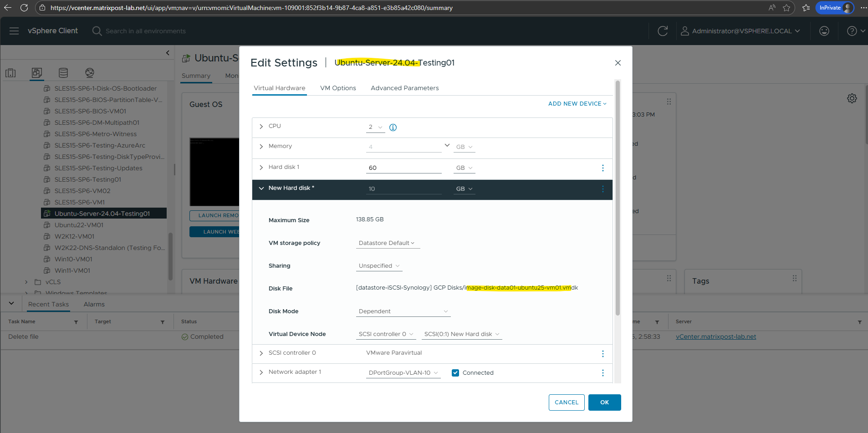Select the Recent Tasks tab
The height and width of the screenshot is (433, 868).
pyautogui.click(x=48, y=304)
